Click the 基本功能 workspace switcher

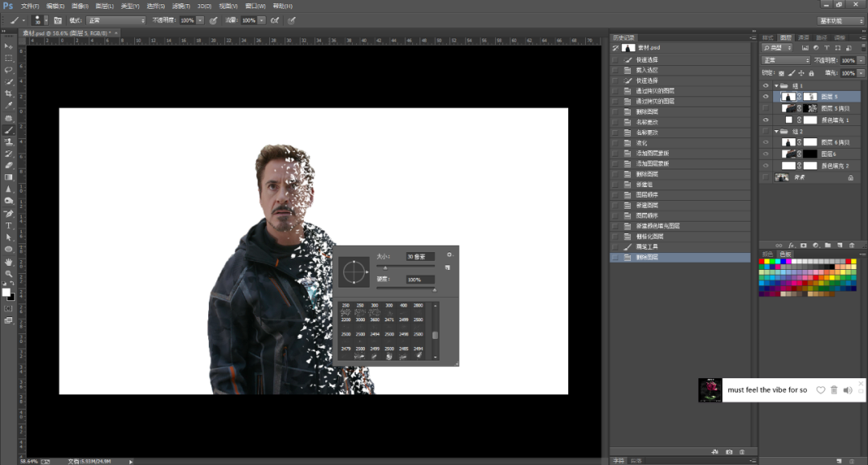click(841, 20)
